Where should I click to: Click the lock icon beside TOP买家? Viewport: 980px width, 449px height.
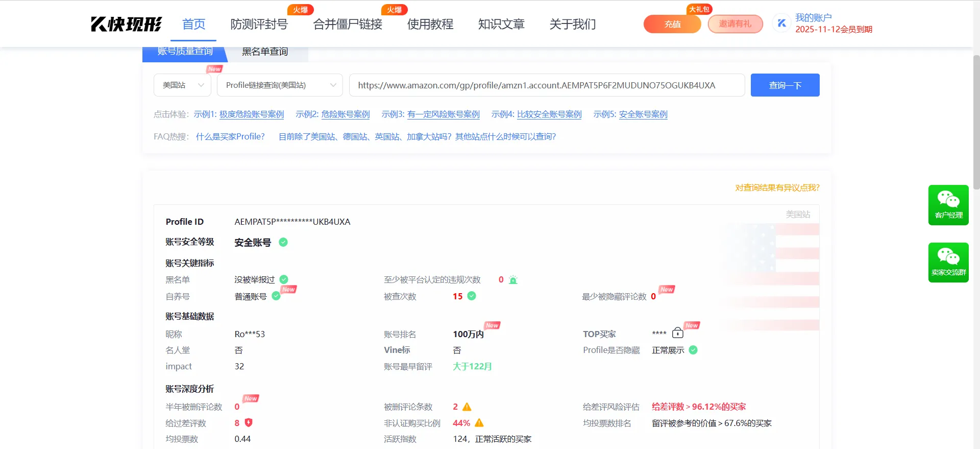[677, 333]
